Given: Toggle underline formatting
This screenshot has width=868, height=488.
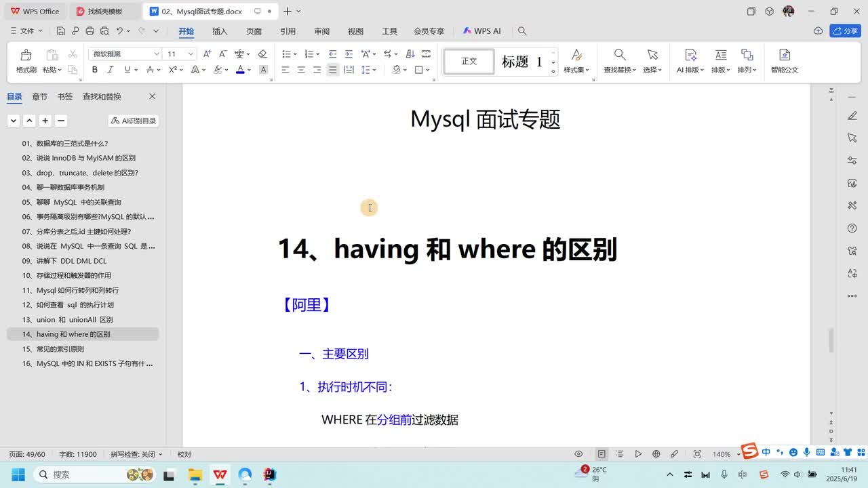Looking at the screenshot, I should [127, 70].
